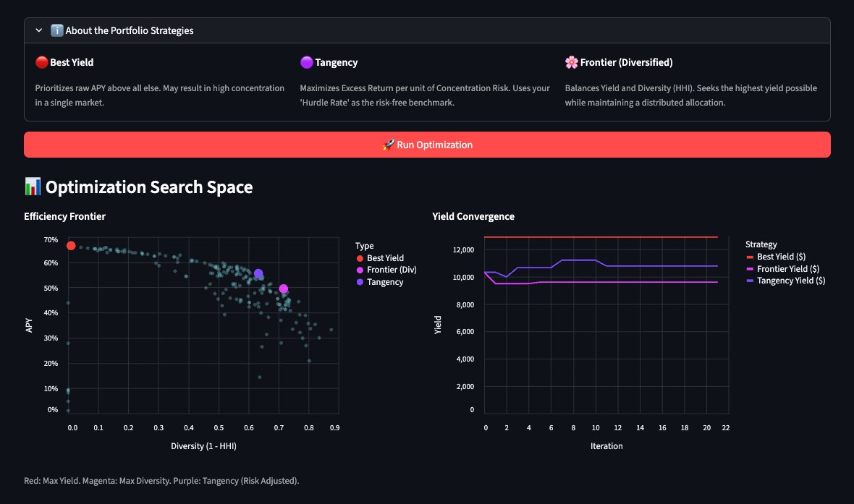Toggle Tangency series in Efficiency Frontier legend
Viewport: 854px width, 504px height.
tap(384, 282)
